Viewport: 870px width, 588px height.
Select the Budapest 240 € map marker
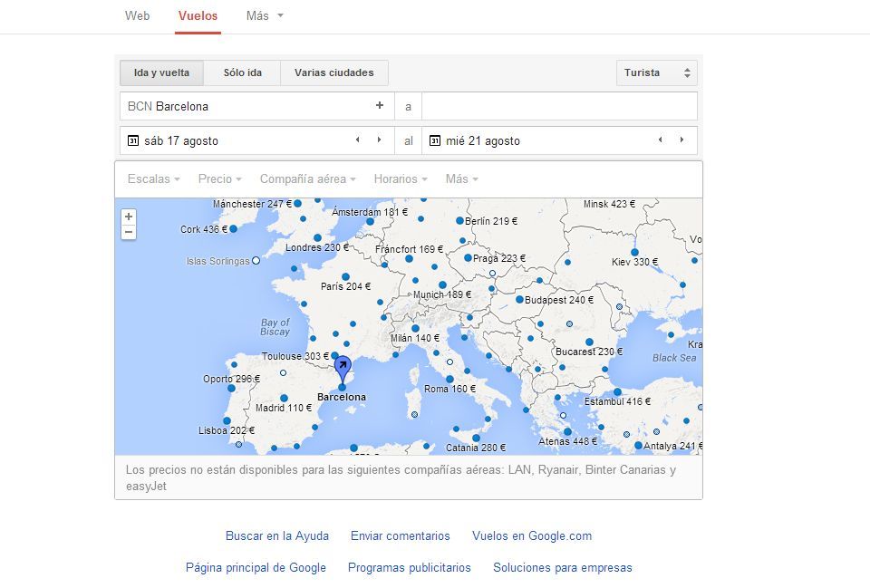tap(519, 300)
